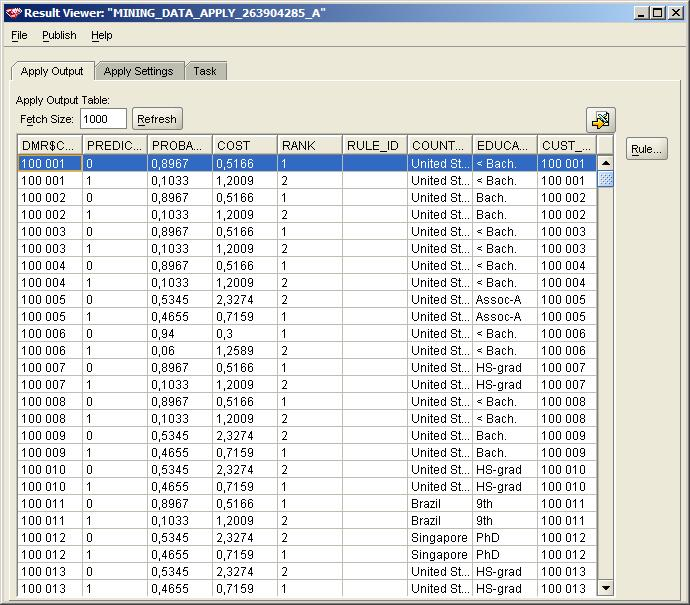Click the EDUCA... column header

[x=505, y=146]
